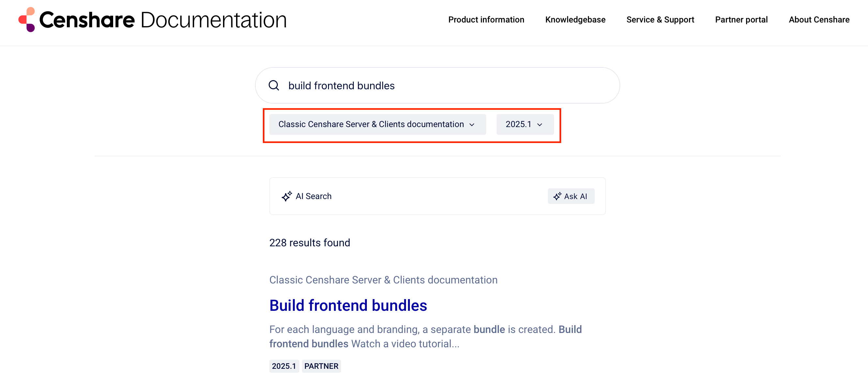Click the search magnifier icon
Screen dimensions: 868x389
[x=274, y=86]
